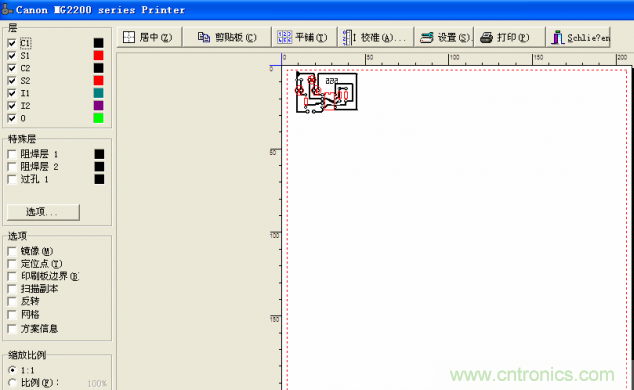Click the 打印 print icon button
This screenshot has height=390, width=634.
[509, 38]
